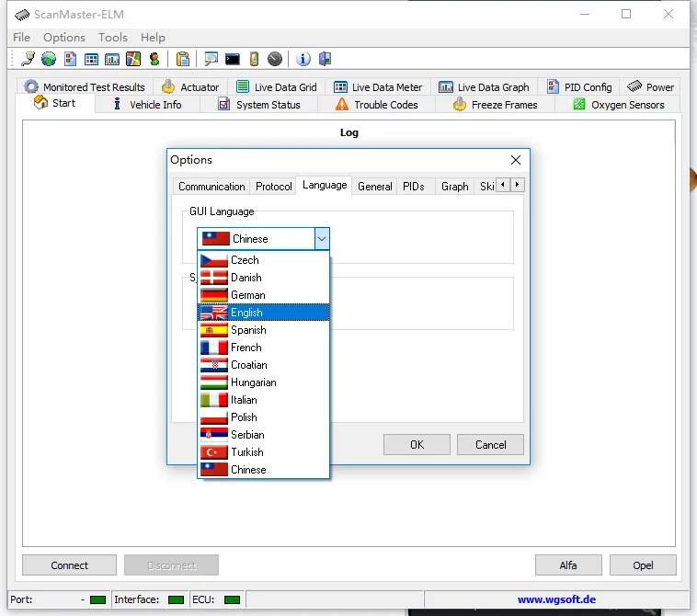Open the Live Data Graph tab
The height and width of the screenshot is (616, 697).
pyautogui.click(x=484, y=86)
